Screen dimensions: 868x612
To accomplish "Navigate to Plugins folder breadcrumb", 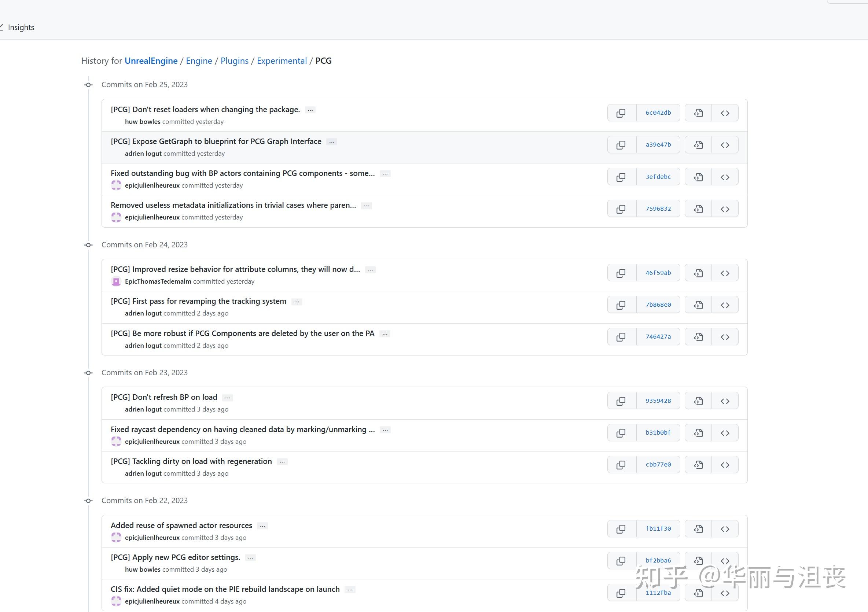I will click(x=234, y=61).
